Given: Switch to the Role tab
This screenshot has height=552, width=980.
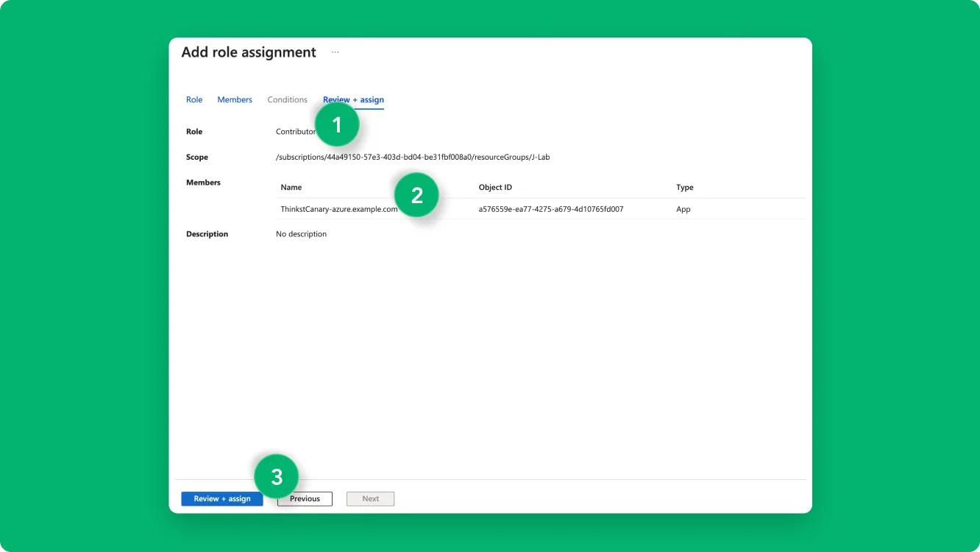Looking at the screenshot, I should coord(194,99).
